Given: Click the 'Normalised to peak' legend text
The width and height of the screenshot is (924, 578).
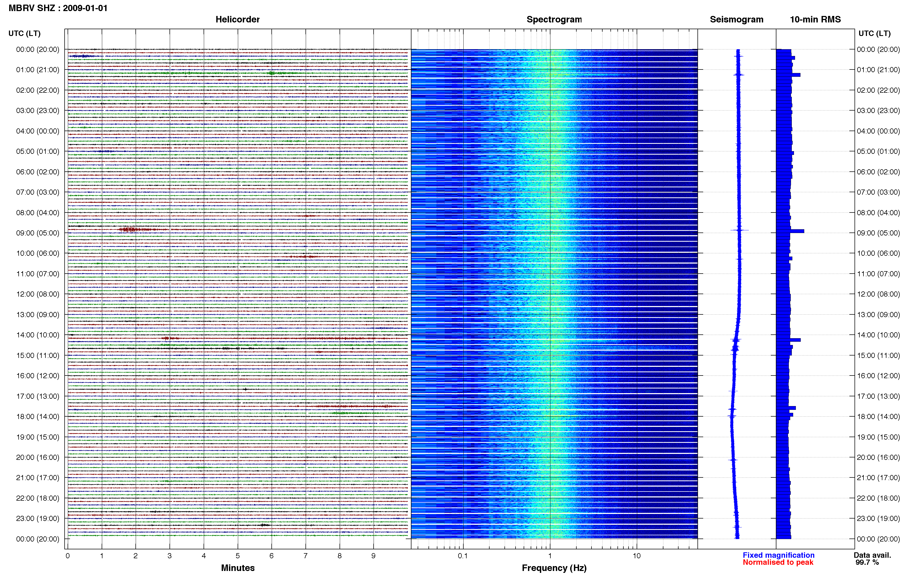Looking at the screenshot, I should (778, 562).
